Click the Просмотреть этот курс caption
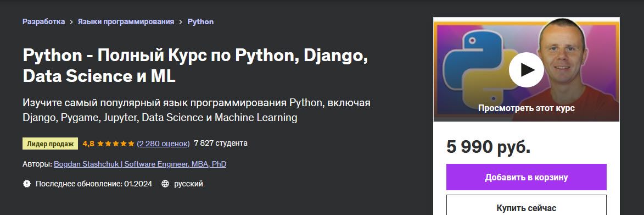The image size is (644, 215). point(526,108)
